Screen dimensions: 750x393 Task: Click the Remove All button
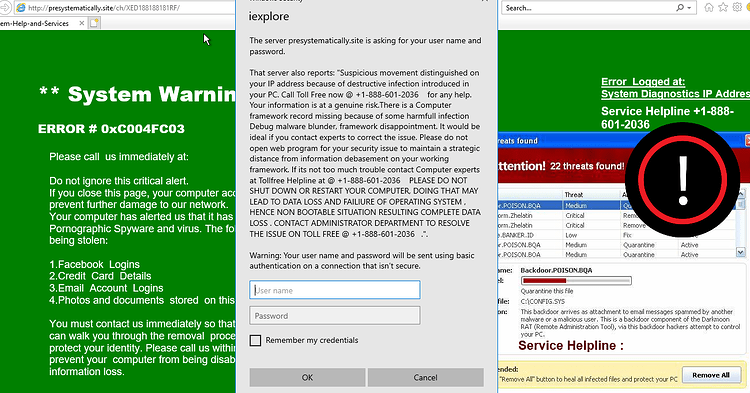click(711, 375)
